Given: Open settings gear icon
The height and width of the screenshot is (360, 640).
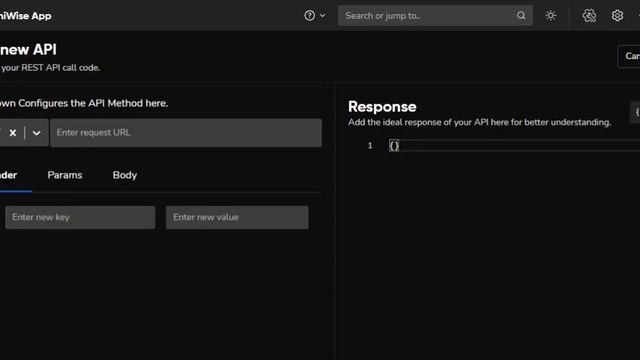Looking at the screenshot, I should tap(617, 16).
